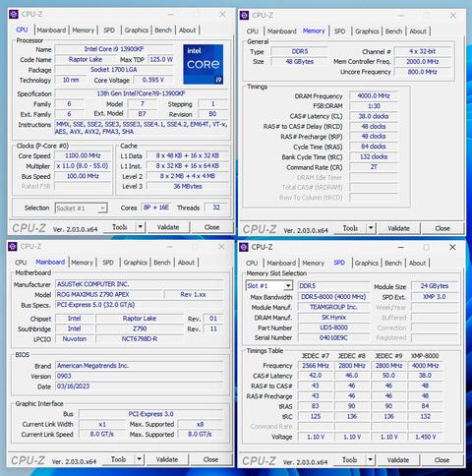This screenshot has width=472, height=476.
Task: Select About tab in the SPD window
Action: 417,264
